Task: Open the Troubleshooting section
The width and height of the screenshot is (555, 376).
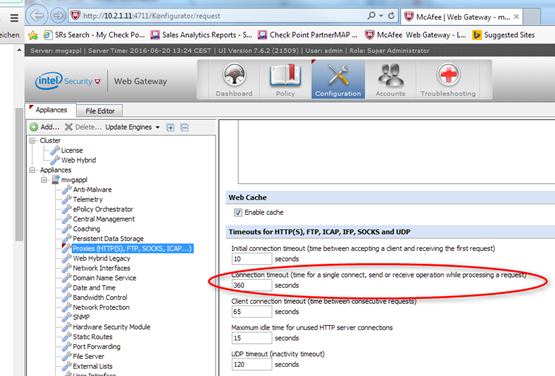Action: 448,80
